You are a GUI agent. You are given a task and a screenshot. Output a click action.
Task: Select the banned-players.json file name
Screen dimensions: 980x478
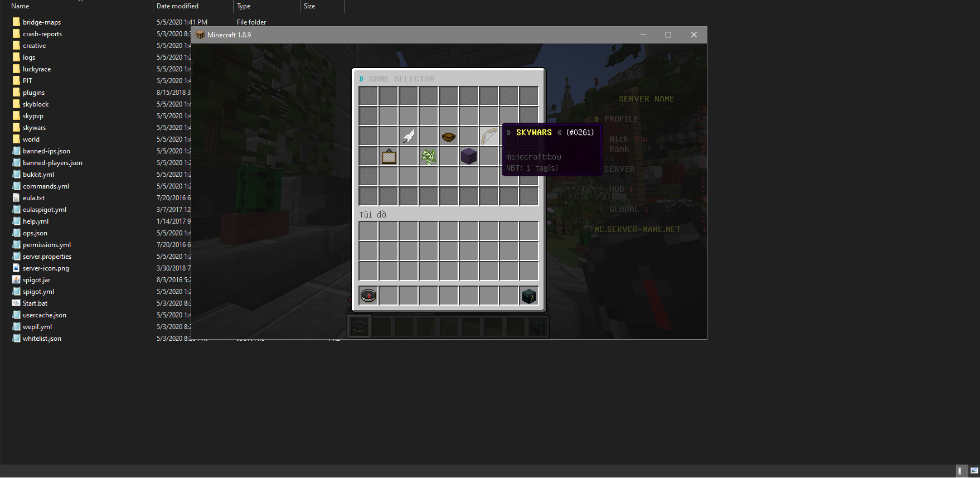52,163
